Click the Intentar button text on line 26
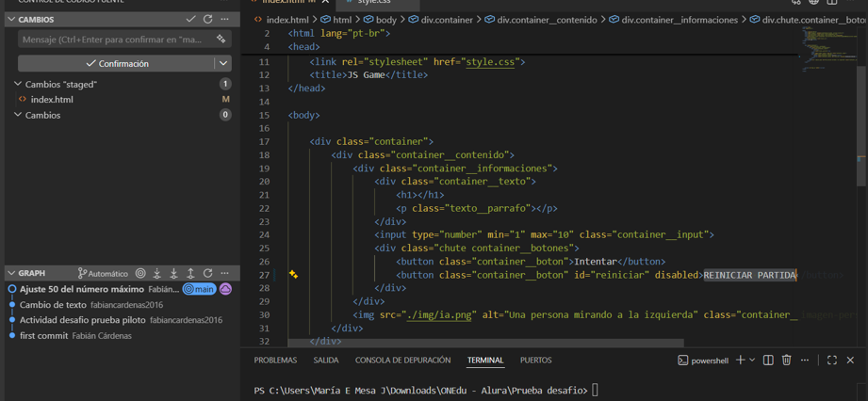Image resolution: width=868 pixels, height=401 pixels. [x=595, y=262]
